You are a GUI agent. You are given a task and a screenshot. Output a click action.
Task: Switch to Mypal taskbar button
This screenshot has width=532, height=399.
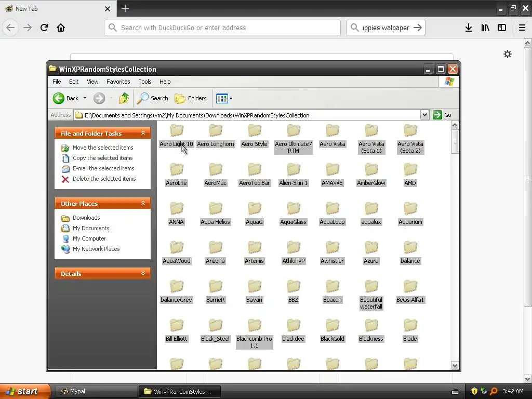point(96,391)
